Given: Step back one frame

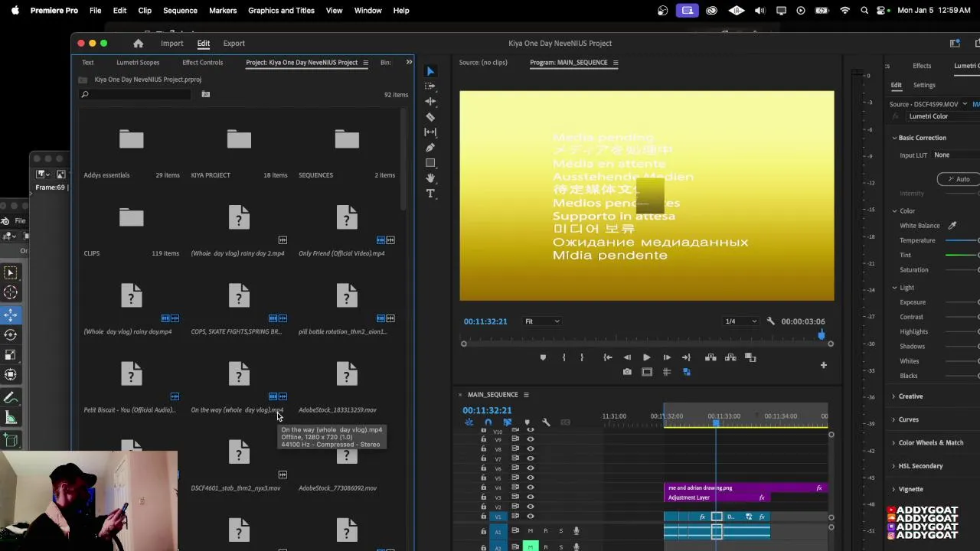Looking at the screenshot, I should [627, 357].
